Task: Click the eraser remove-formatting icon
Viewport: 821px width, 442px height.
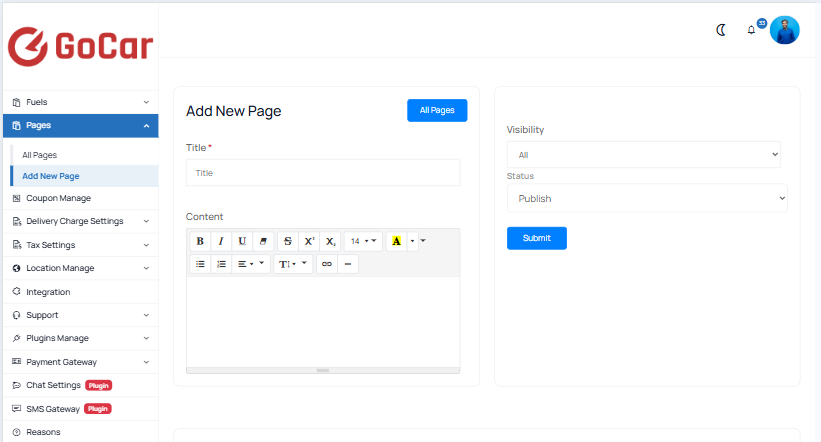Action: coord(262,241)
